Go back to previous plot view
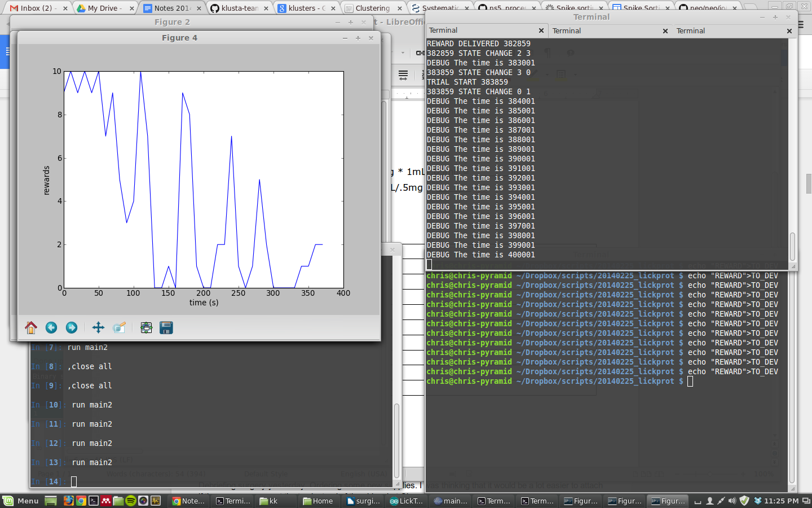Screen dimensions: 812x508 [51, 327]
